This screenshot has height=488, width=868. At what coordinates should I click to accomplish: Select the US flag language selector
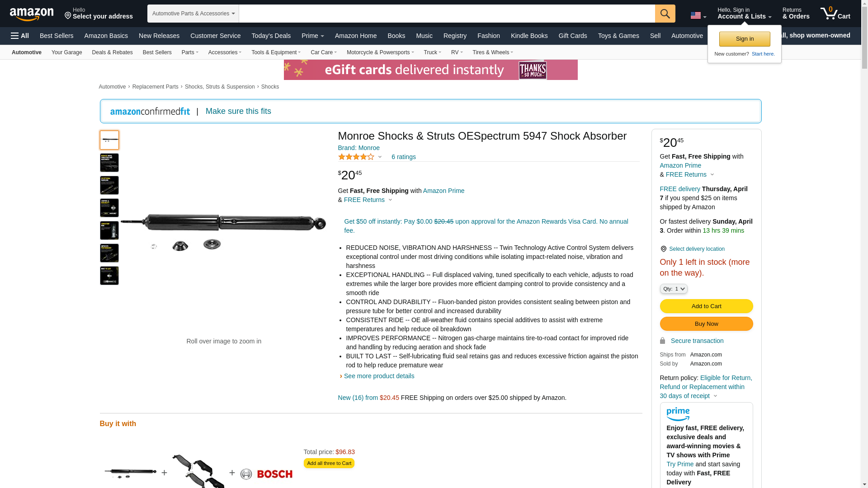(698, 15)
